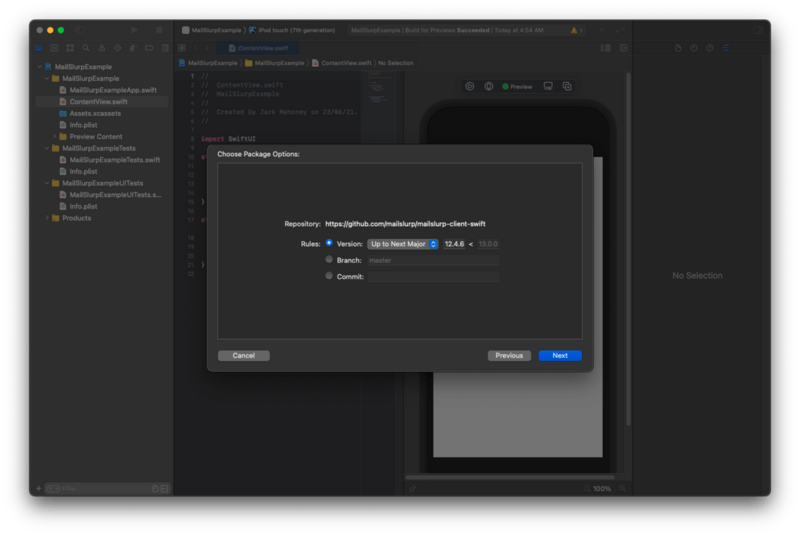
Task: Click the Run play button in toolbar
Action: [134, 30]
